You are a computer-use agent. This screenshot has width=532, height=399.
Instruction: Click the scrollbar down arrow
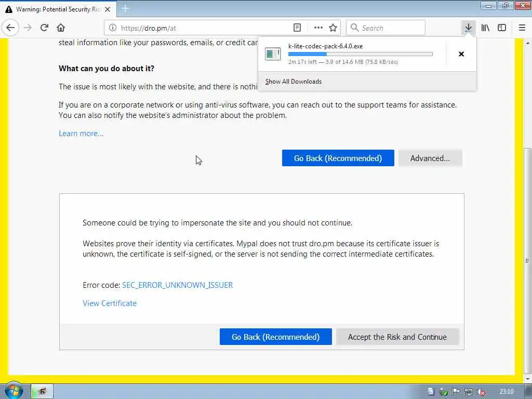(527, 379)
